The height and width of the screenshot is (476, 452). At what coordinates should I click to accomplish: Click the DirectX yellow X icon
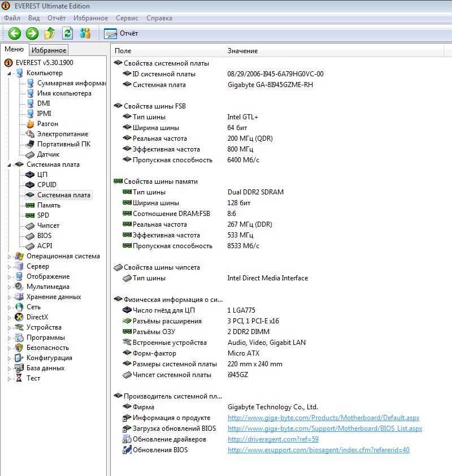(x=19, y=317)
